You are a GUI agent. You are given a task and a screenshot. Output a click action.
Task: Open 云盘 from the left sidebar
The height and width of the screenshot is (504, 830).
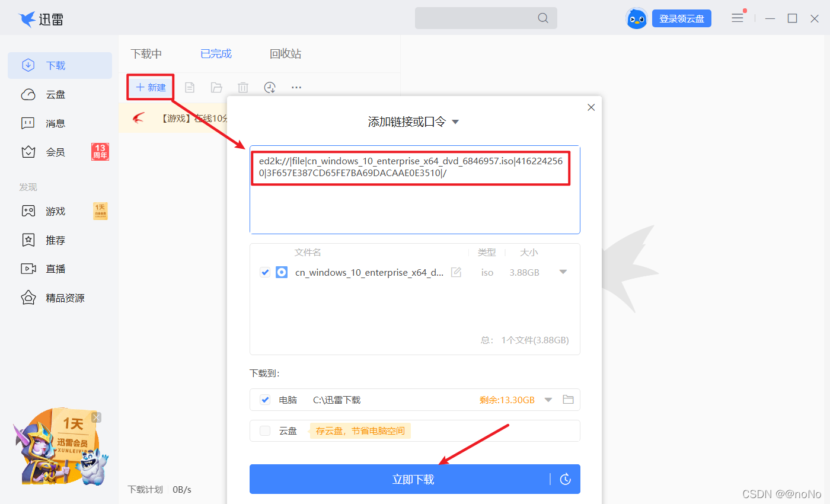pos(55,94)
